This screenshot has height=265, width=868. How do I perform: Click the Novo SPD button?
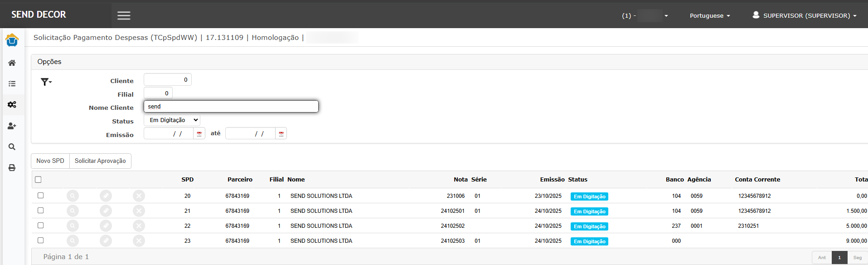(x=50, y=161)
